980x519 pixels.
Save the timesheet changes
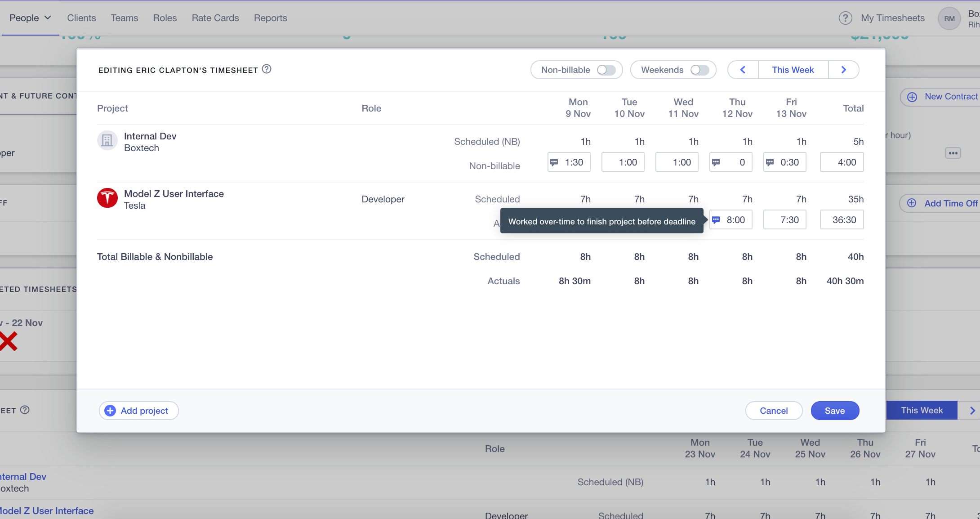[x=835, y=410]
